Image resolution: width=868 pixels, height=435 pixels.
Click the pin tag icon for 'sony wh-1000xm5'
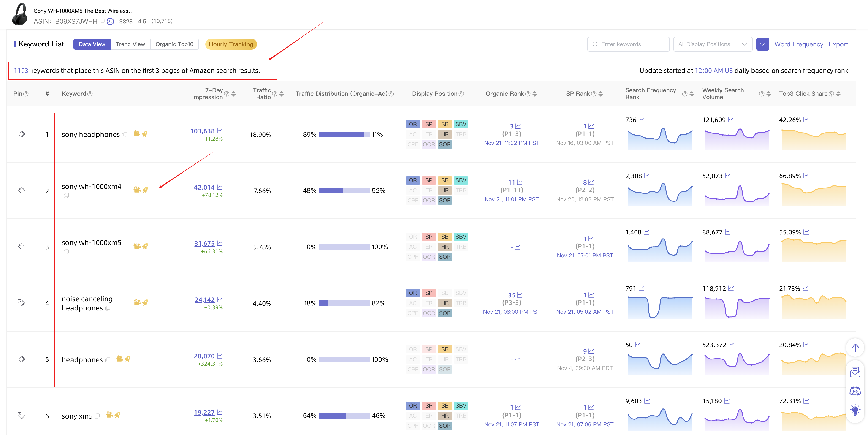click(21, 246)
